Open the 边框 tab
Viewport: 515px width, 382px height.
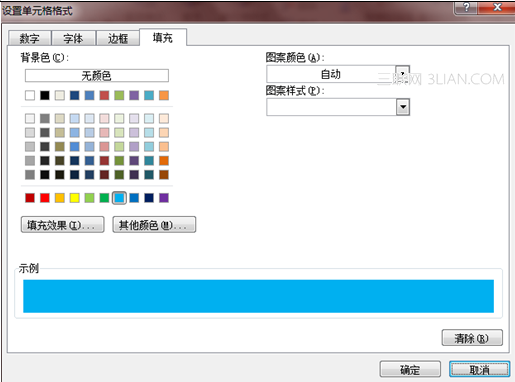pyautogui.click(x=118, y=38)
